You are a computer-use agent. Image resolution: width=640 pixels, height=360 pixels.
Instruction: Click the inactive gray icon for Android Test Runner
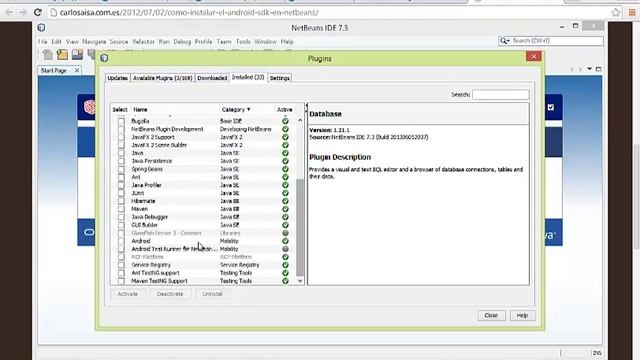point(285,249)
